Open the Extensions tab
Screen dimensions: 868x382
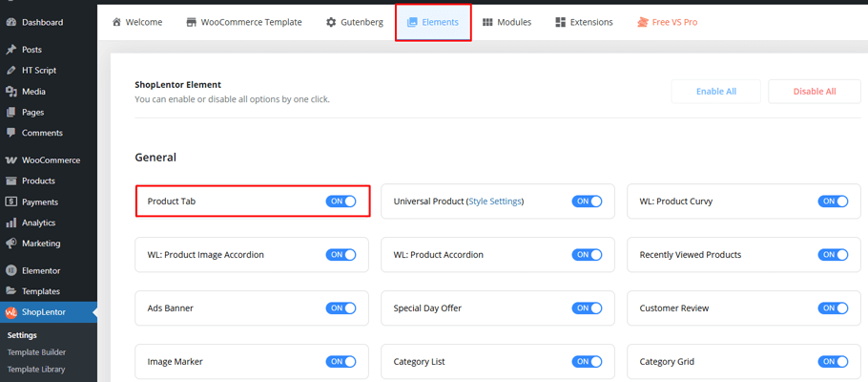click(584, 22)
